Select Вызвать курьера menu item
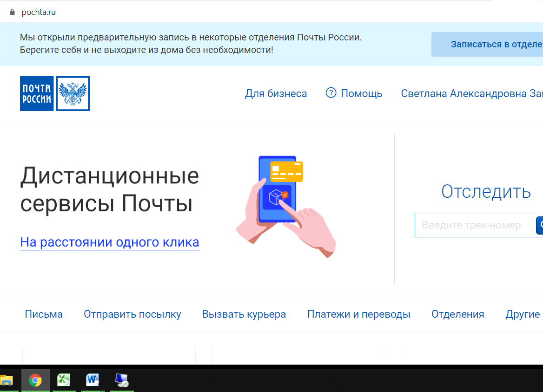This screenshot has width=543, height=392. (x=244, y=314)
